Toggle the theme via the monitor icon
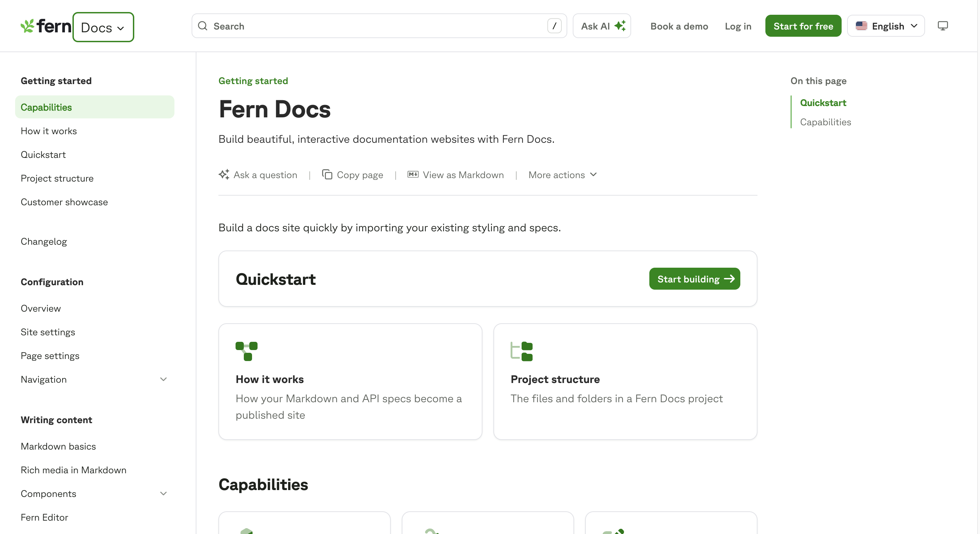This screenshot has width=980, height=534. click(942, 26)
